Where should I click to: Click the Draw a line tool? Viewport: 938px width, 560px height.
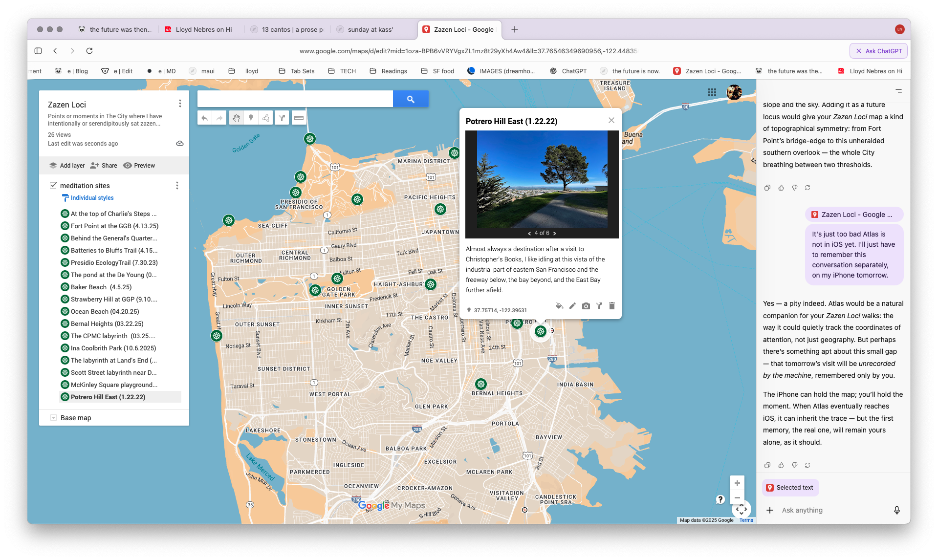(265, 118)
